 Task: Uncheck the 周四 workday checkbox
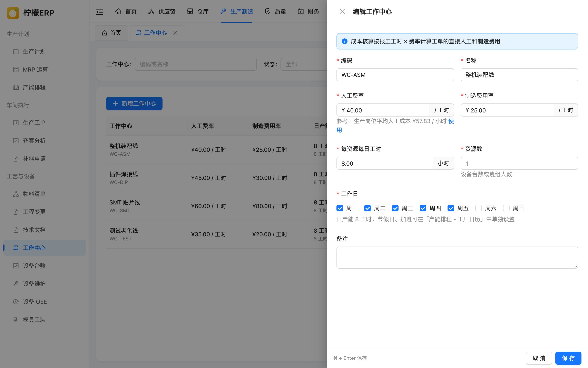click(x=423, y=208)
